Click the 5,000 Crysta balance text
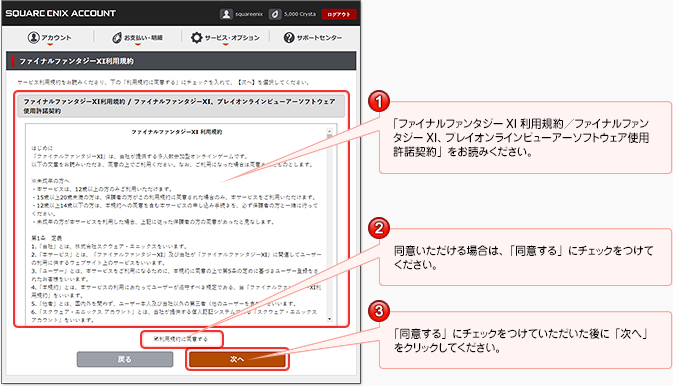 (300, 14)
